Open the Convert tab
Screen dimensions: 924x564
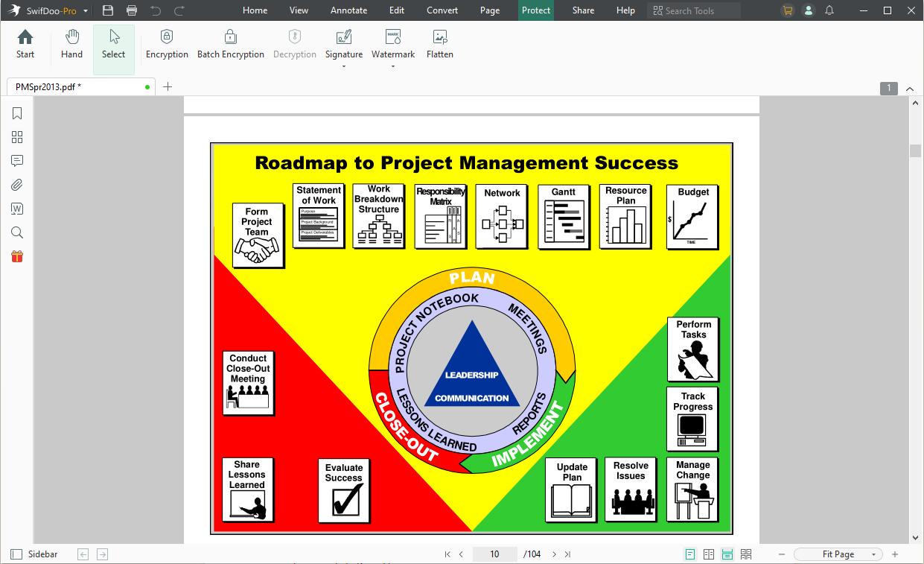442,10
